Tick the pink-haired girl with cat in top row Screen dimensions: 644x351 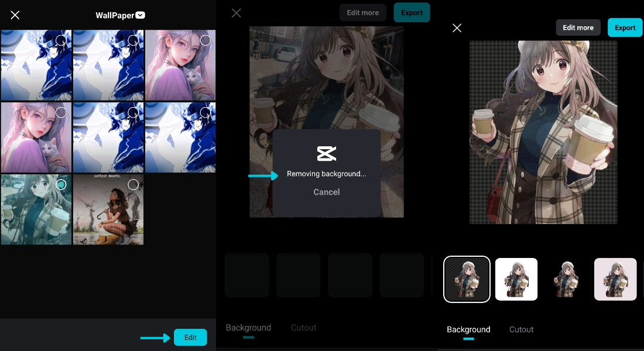[205, 40]
